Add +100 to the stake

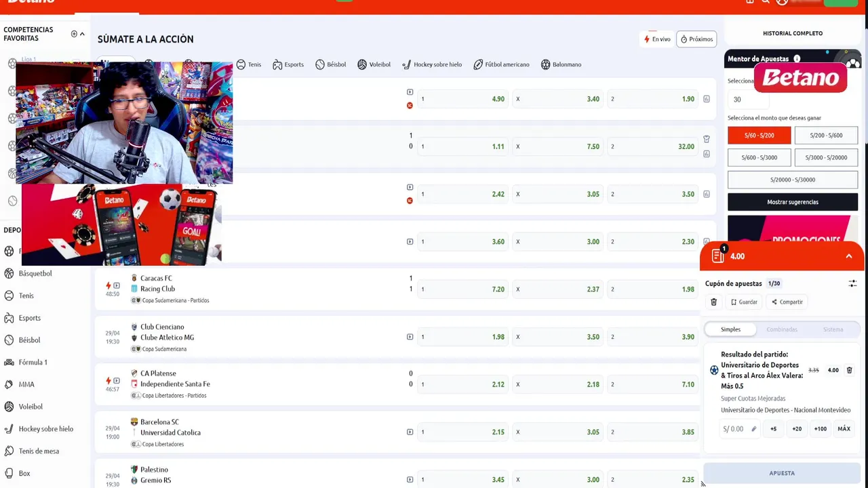[x=820, y=429]
